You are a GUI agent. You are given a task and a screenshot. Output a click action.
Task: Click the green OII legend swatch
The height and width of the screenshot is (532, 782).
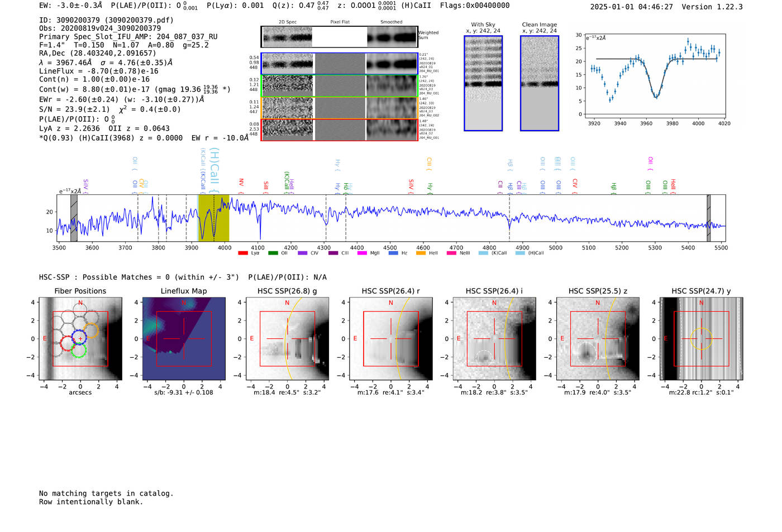coord(273,253)
